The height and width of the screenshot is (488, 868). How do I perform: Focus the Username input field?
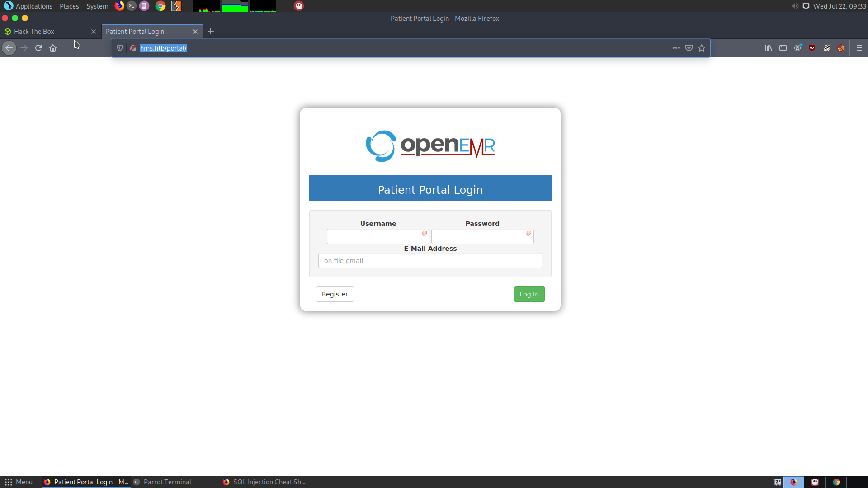(x=374, y=236)
